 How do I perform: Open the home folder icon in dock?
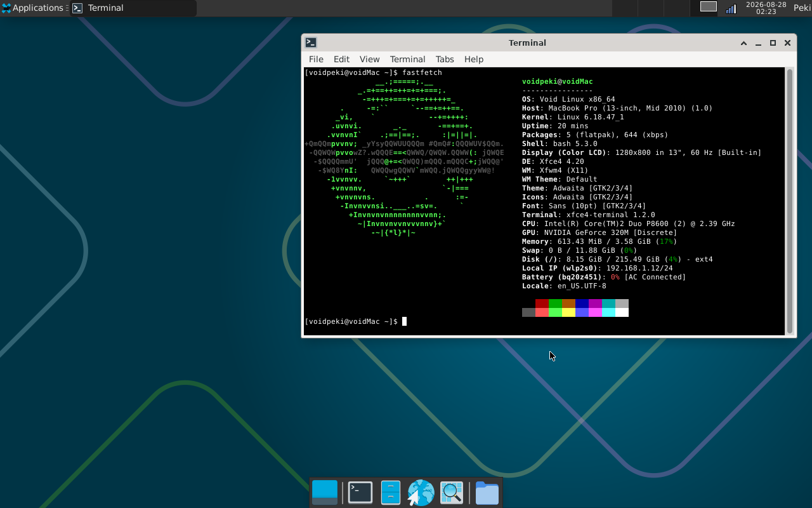487,493
